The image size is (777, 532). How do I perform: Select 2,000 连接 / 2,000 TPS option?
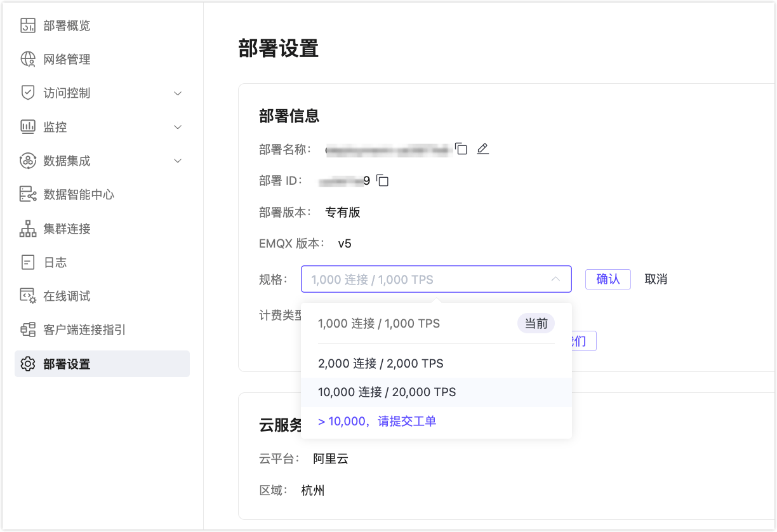(x=380, y=363)
